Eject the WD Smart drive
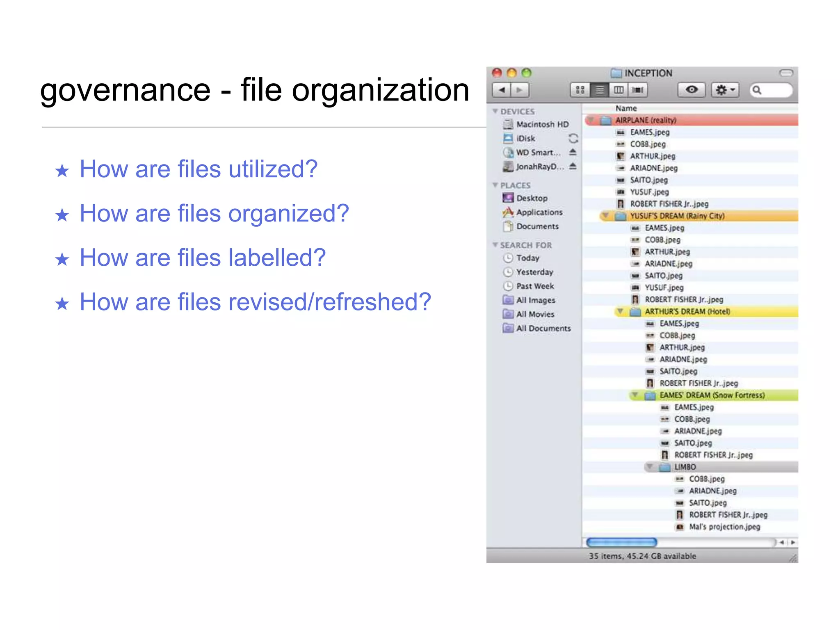Screen dimensions: 840x630 573,152
